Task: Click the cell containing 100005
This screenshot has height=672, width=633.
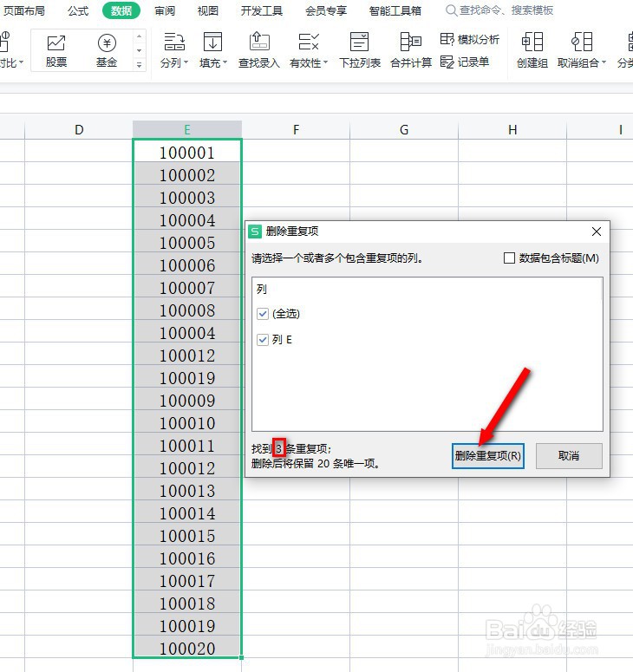Action: 187,243
